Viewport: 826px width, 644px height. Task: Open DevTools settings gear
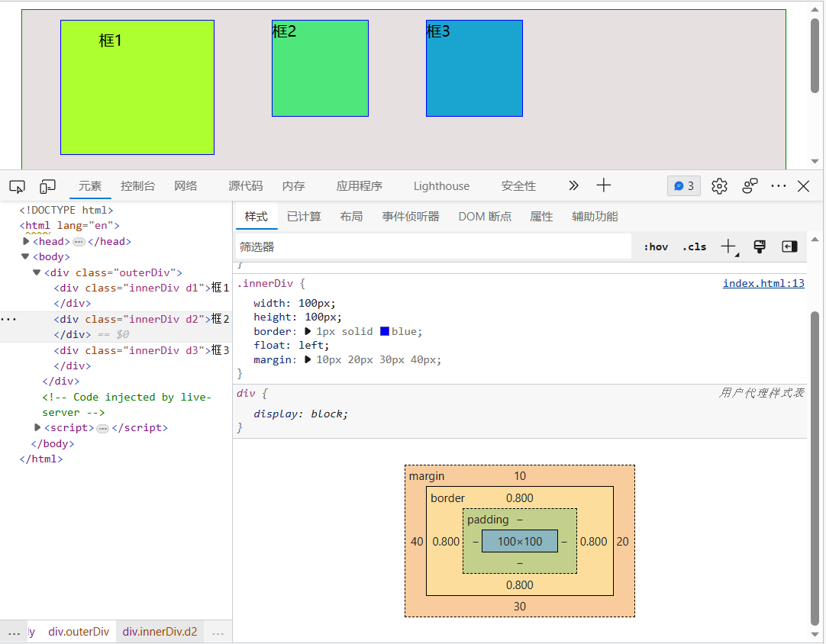tap(719, 186)
